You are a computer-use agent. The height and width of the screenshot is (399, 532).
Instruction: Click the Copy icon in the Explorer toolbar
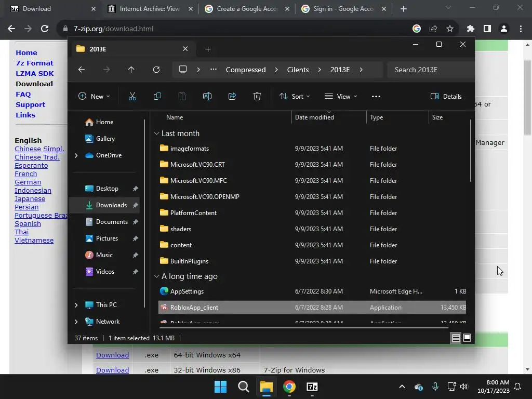(x=157, y=96)
